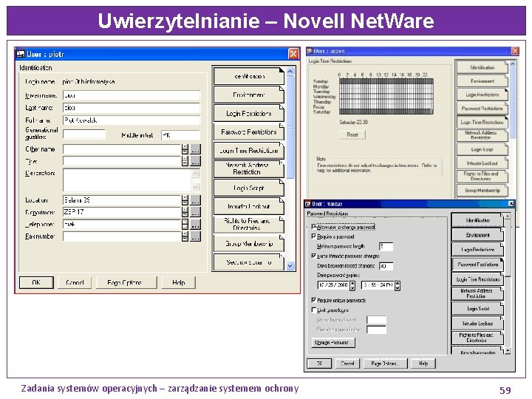Click the Description text area

point(129,180)
